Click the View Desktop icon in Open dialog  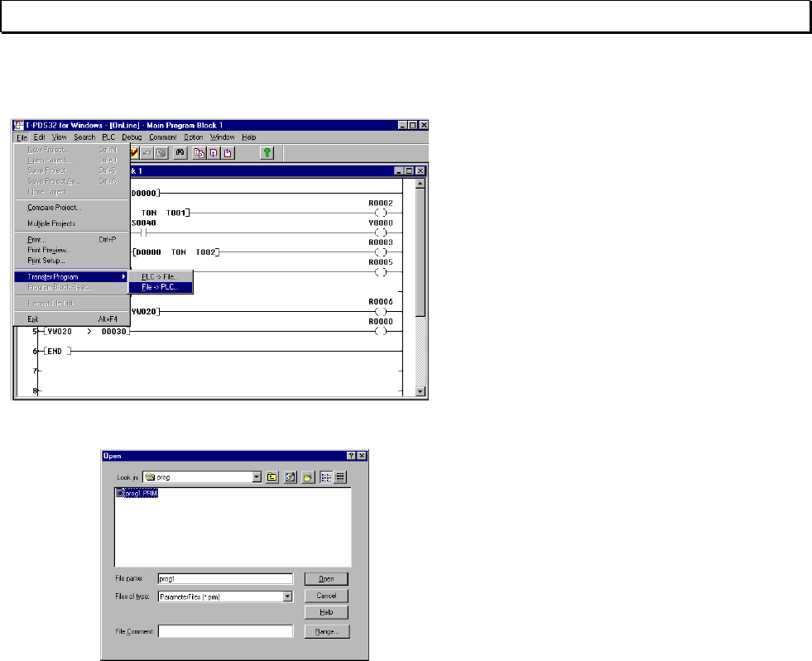(290, 477)
